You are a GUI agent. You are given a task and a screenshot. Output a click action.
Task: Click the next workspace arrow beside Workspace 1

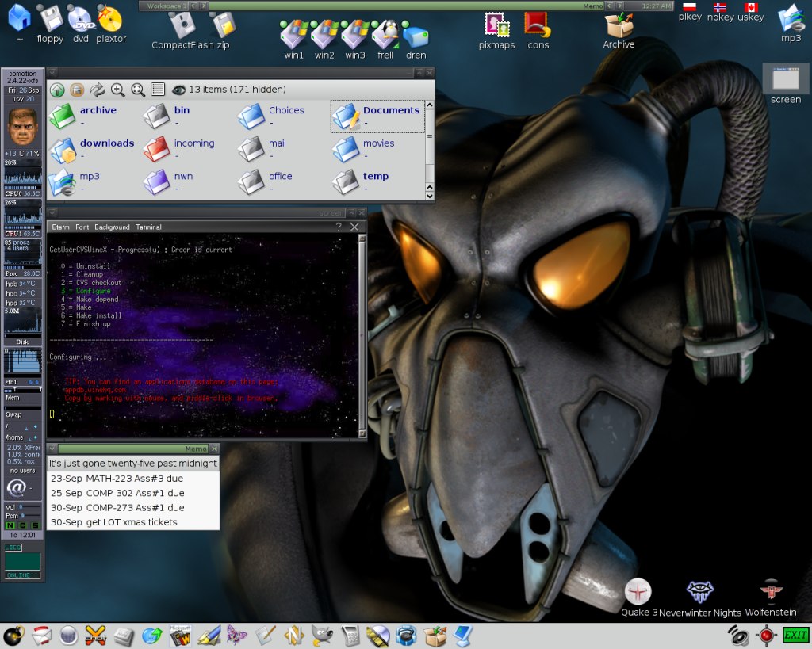[204, 6]
